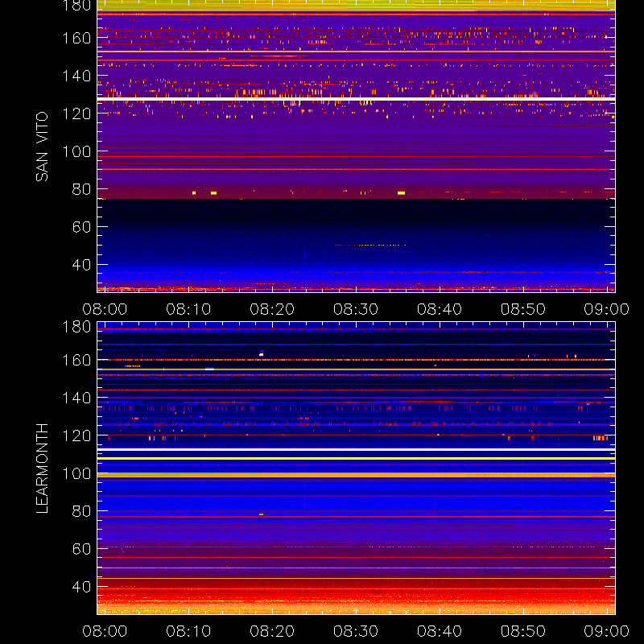Viewport: 644px width, 644px height.
Task: Click 08:40 time label under SAN VITO plot
Action: tap(440, 309)
